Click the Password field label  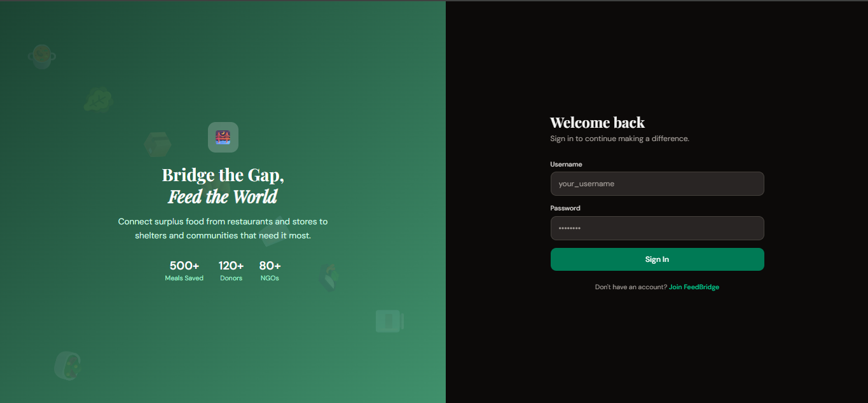(565, 208)
